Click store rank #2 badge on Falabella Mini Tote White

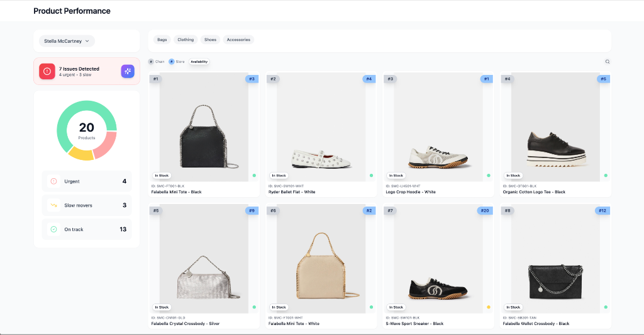point(369,210)
